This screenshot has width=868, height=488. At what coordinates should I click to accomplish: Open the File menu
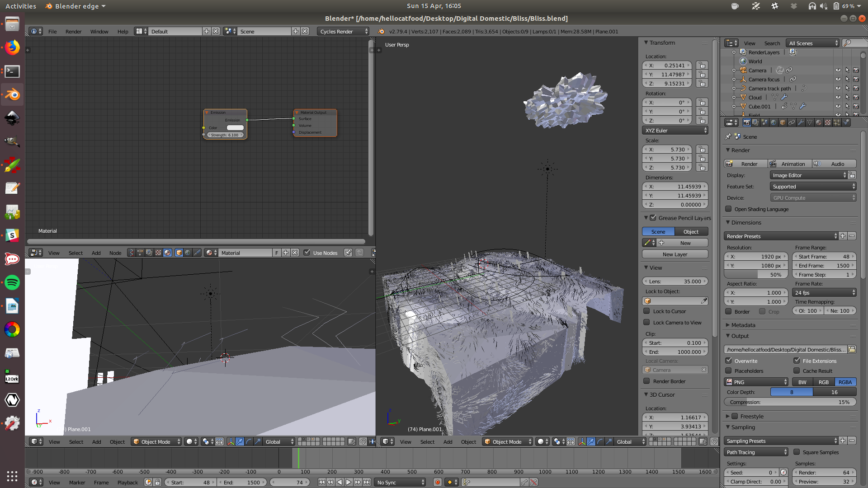[52, 31]
